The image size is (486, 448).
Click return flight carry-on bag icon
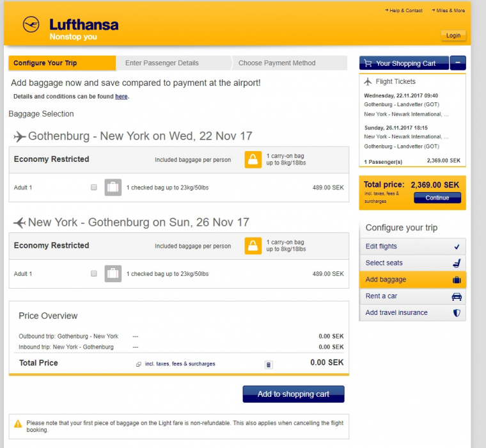point(253,246)
